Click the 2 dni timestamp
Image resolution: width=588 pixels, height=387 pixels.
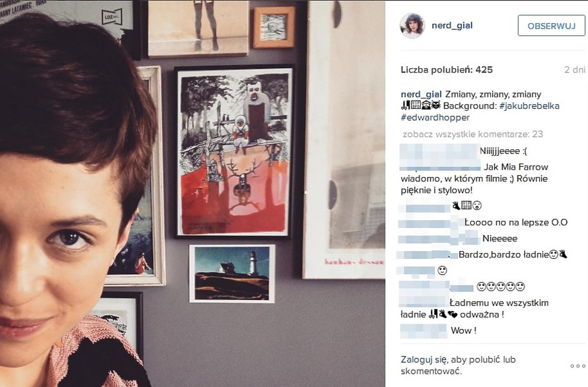tap(574, 70)
